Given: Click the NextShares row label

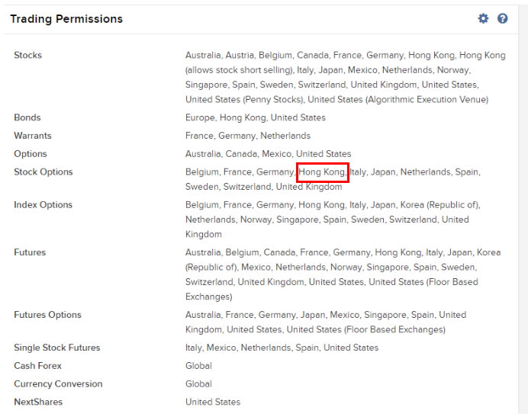Looking at the screenshot, I should [x=38, y=402].
